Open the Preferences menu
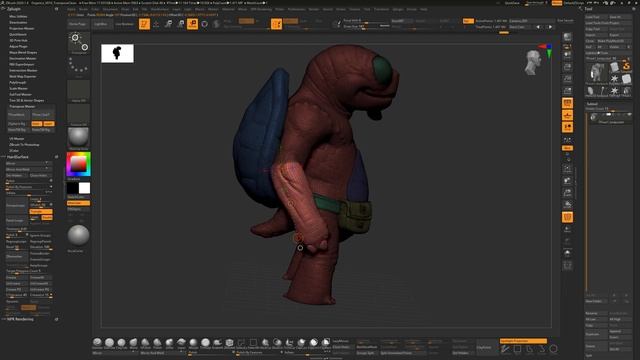The image size is (640, 360). tap(297, 9)
